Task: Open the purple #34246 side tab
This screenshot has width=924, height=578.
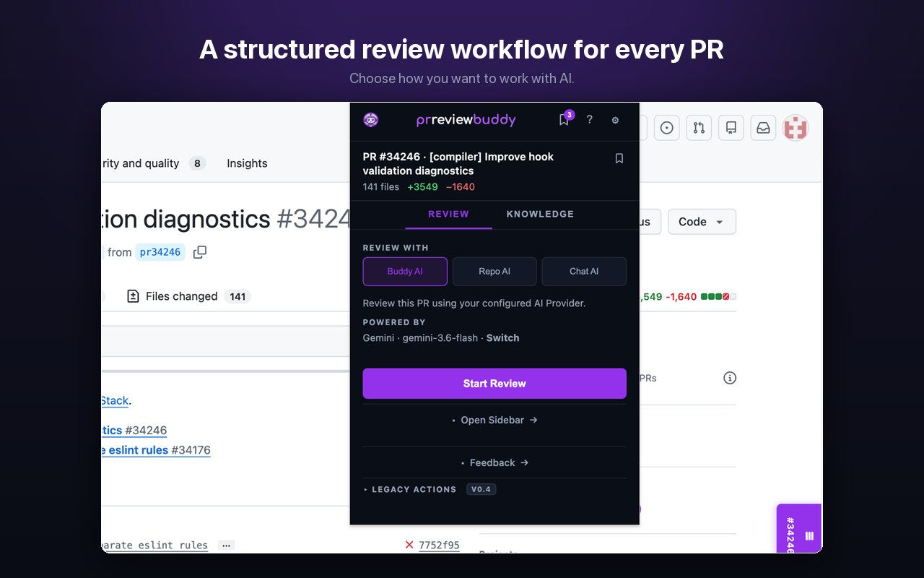Action: pyautogui.click(x=799, y=529)
